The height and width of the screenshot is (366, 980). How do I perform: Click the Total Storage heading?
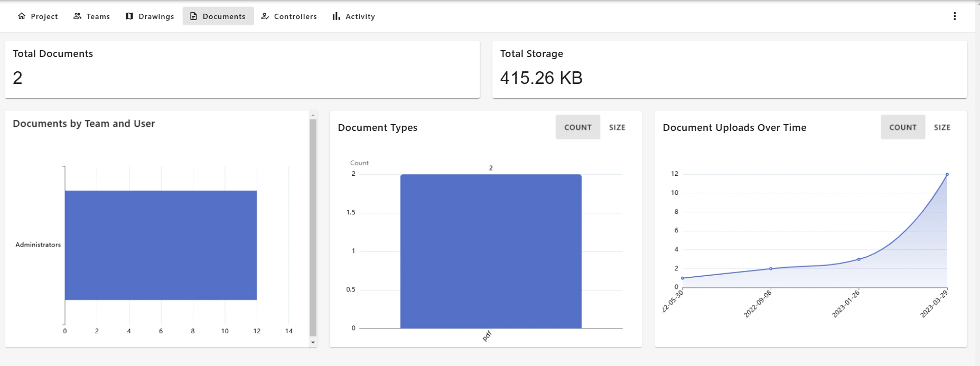click(x=531, y=54)
